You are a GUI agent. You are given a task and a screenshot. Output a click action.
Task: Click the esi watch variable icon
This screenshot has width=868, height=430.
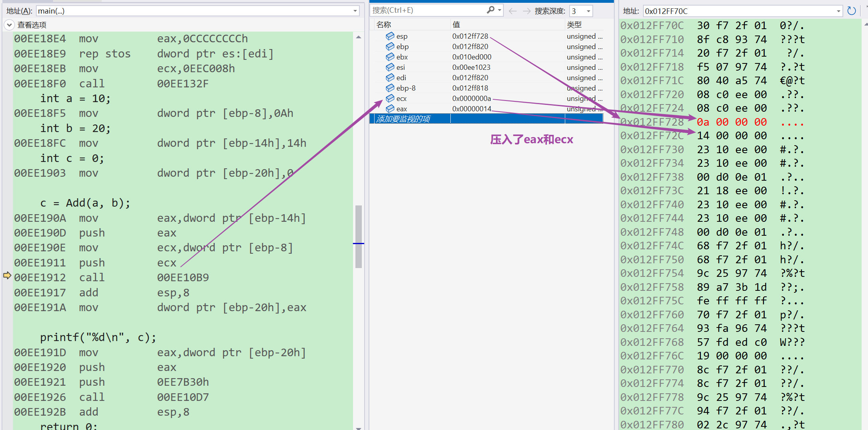coord(390,67)
